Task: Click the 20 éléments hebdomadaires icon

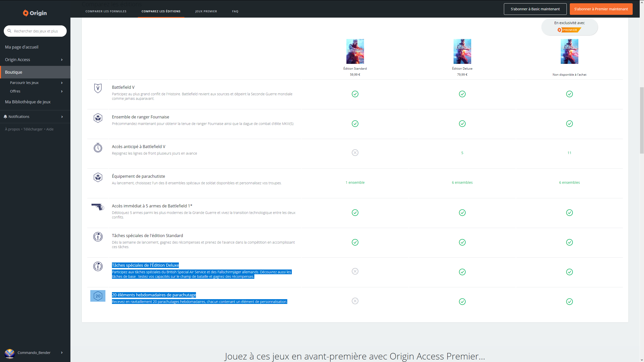Action: click(x=98, y=296)
